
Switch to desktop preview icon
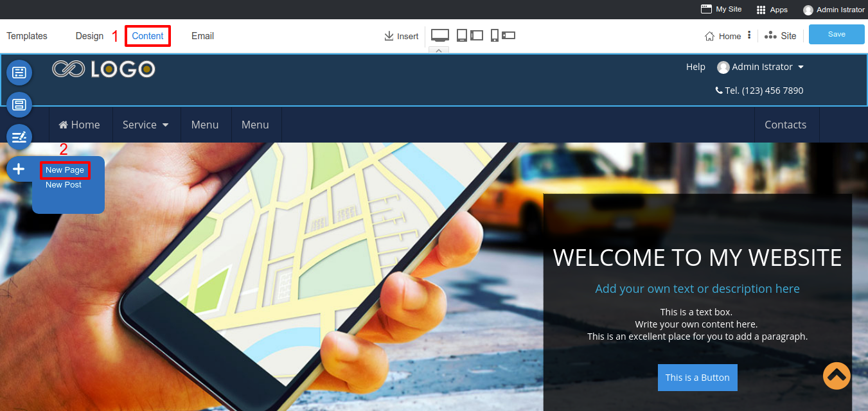440,35
